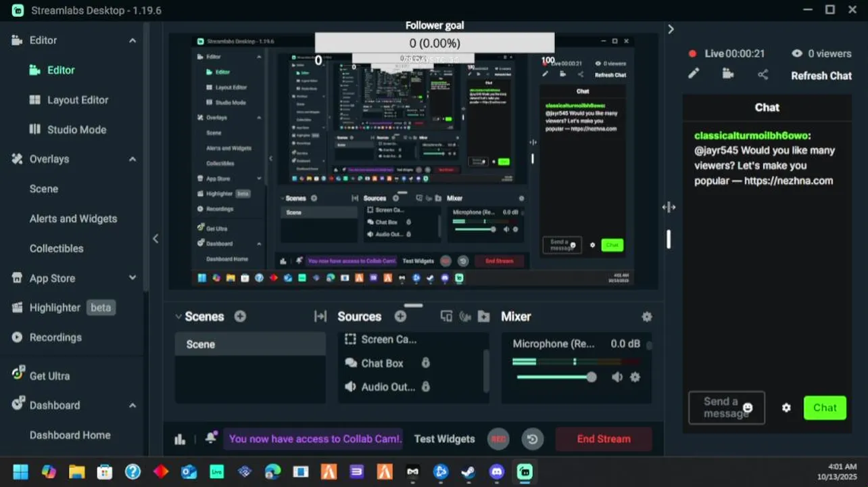868x487 pixels.
Task: Toggle lock on Audio Output source
Action: pyautogui.click(x=425, y=387)
